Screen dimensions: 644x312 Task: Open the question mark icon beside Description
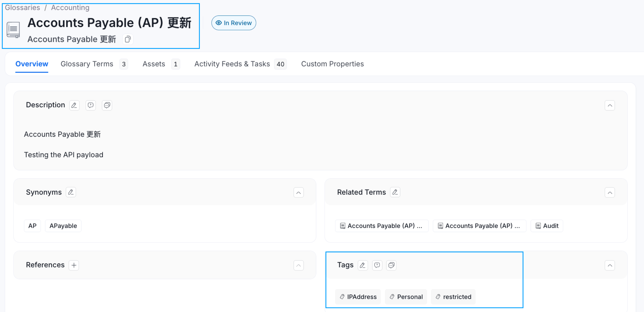(x=91, y=105)
